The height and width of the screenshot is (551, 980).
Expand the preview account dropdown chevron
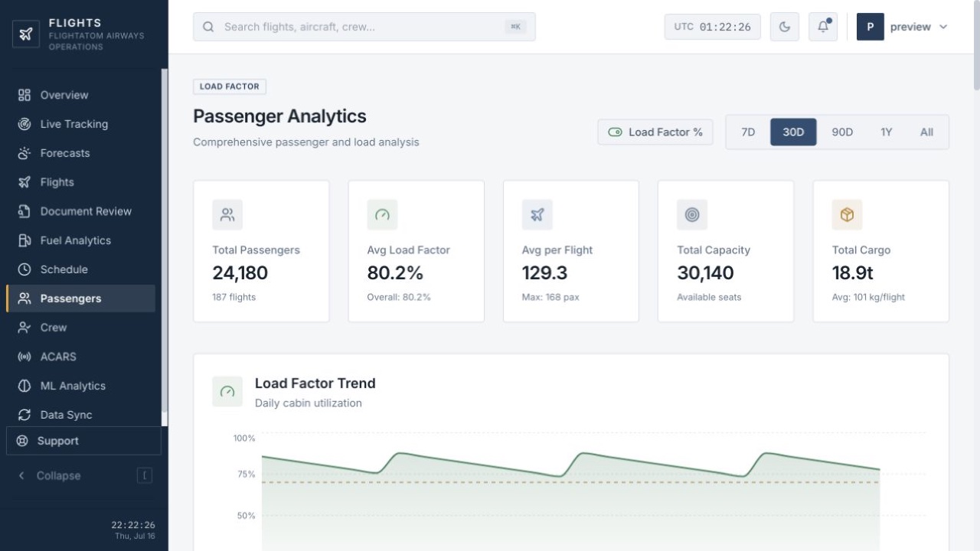click(943, 27)
